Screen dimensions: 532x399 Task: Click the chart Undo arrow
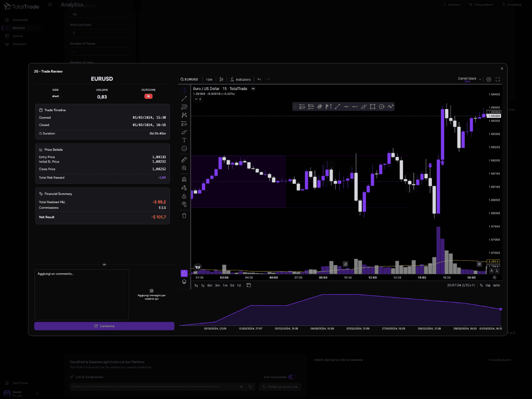[x=259, y=79]
